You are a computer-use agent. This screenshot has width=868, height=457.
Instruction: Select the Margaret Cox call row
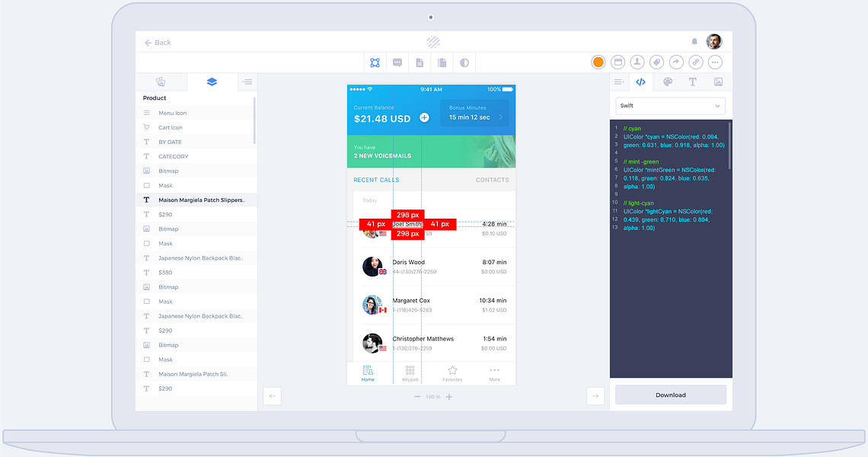[x=435, y=305]
